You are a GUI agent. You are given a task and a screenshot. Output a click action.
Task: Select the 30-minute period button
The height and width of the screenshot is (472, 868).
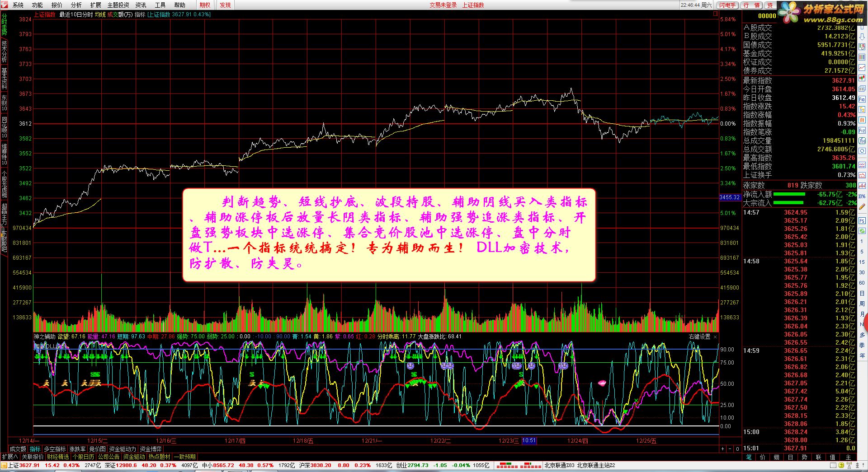click(x=862, y=272)
